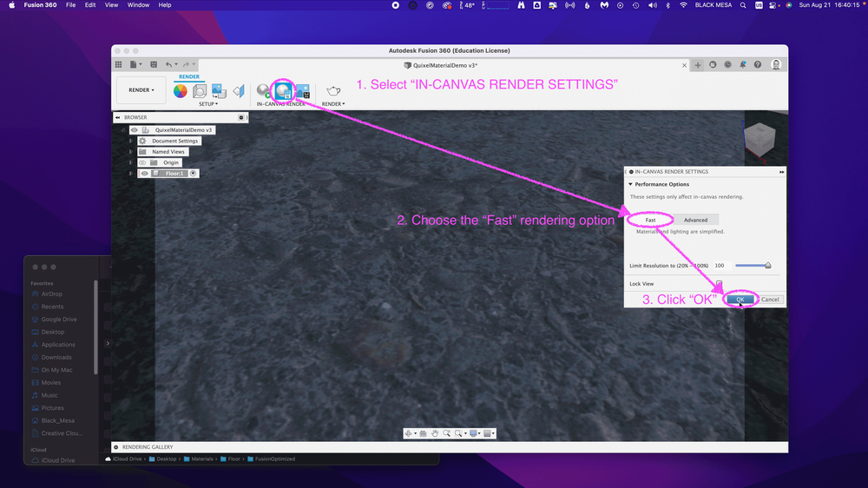This screenshot has width=868, height=488.
Task: Open the Extensions globe icon
Action: [713, 65]
